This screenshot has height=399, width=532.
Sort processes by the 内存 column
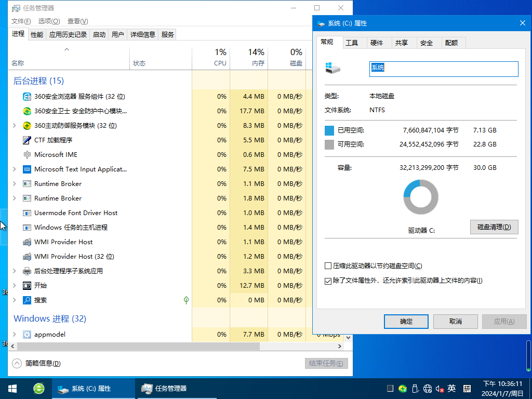point(249,58)
